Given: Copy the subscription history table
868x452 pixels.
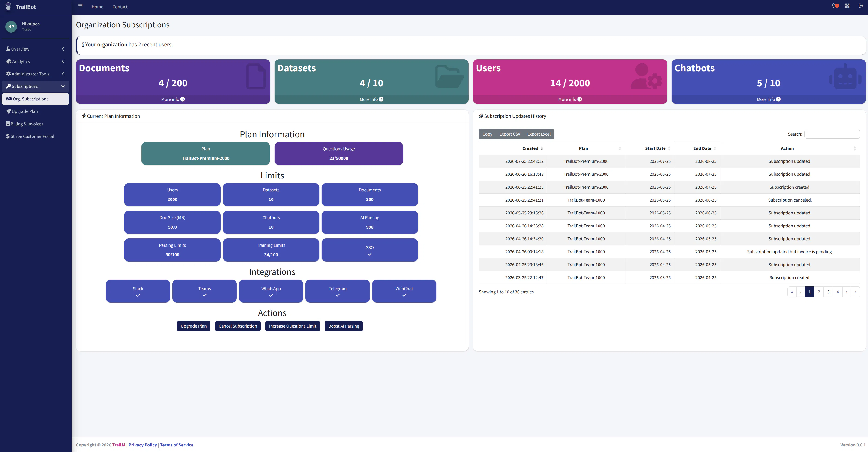Looking at the screenshot, I should pyautogui.click(x=487, y=134).
